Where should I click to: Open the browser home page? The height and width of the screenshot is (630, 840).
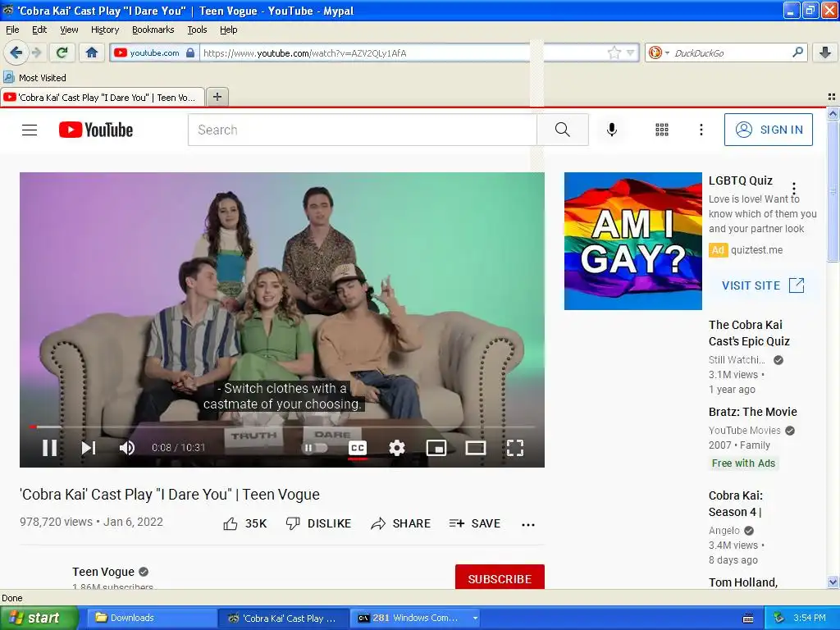tap(92, 52)
